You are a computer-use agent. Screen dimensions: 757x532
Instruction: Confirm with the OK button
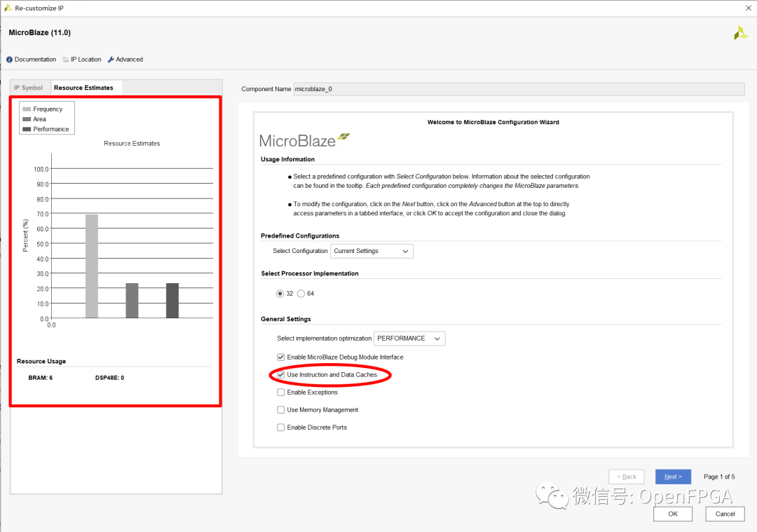coord(673,514)
